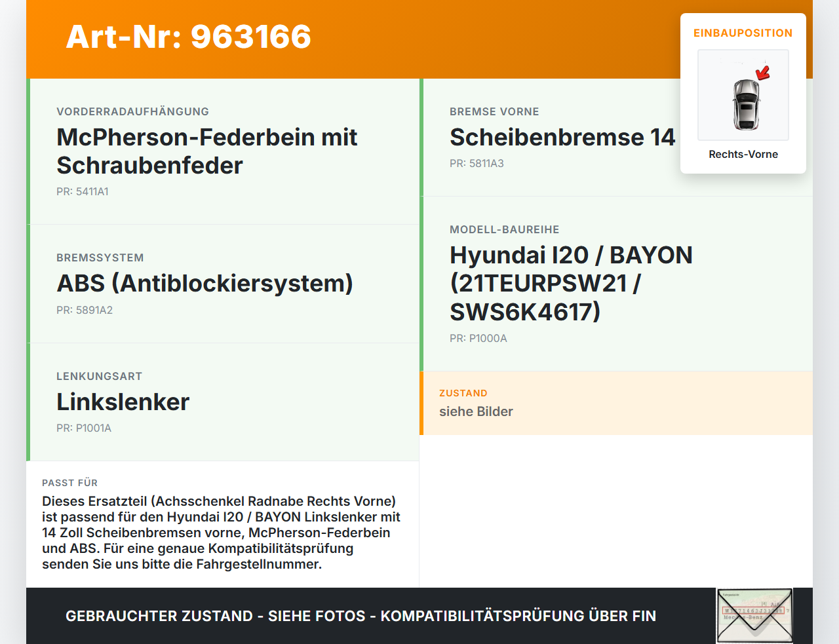This screenshot has height=644, width=839.
Task: Select the Rechts-Vorne position label
Action: pos(743,154)
